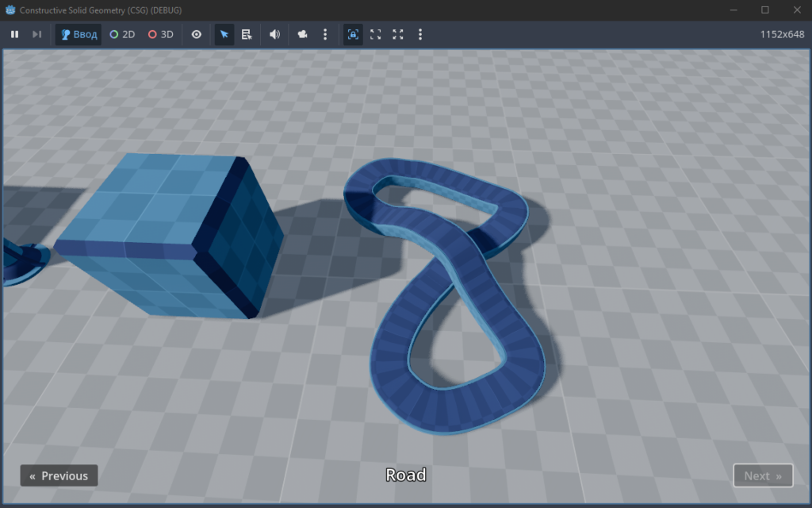The height and width of the screenshot is (508, 812).
Task: Click the stretch-to-fit icon with corner brackets
Action: (375, 34)
